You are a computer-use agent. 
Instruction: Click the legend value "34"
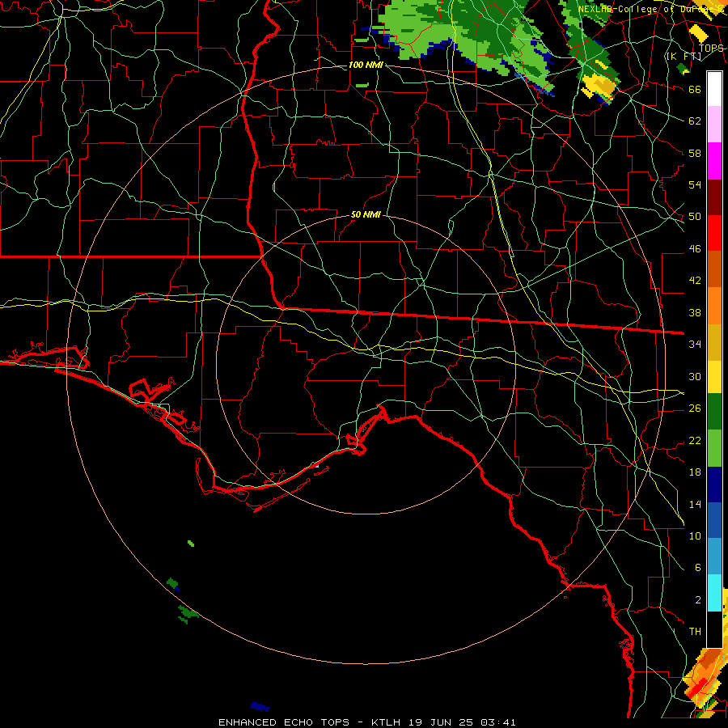point(695,344)
